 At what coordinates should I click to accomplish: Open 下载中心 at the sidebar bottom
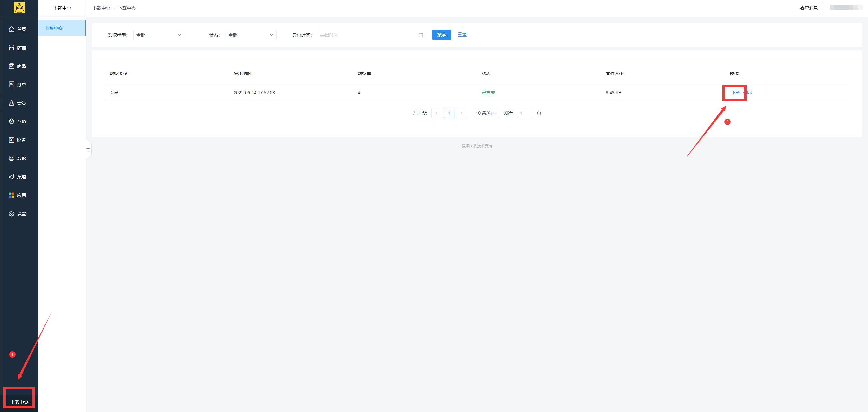[19, 402]
